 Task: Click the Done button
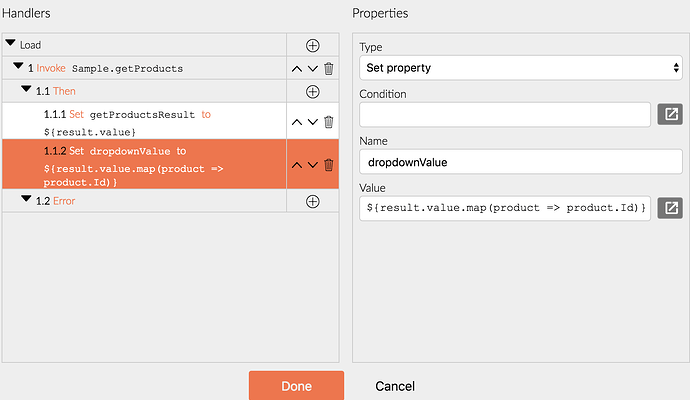(x=296, y=386)
